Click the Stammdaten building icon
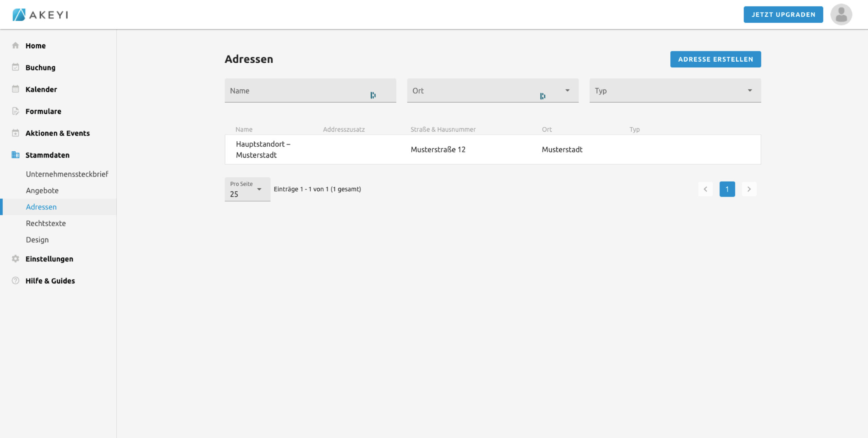868x438 pixels. coord(15,155)
